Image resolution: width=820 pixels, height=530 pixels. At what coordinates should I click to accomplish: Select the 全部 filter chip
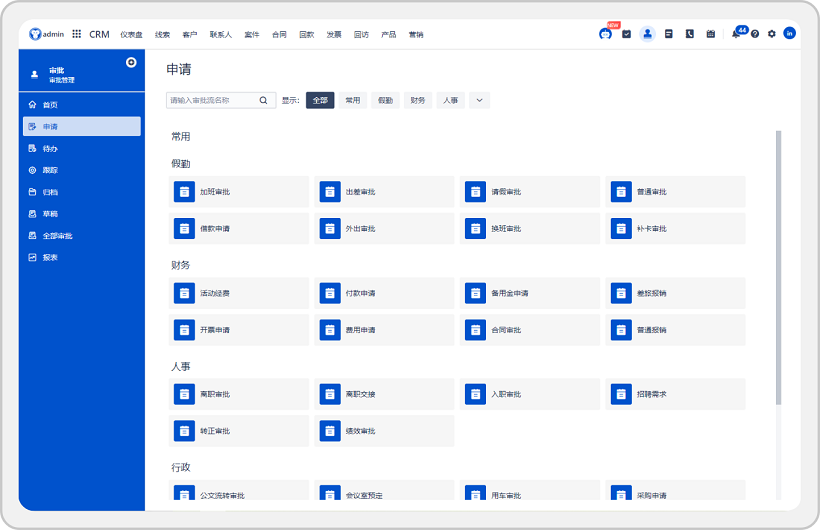[320, 100]
